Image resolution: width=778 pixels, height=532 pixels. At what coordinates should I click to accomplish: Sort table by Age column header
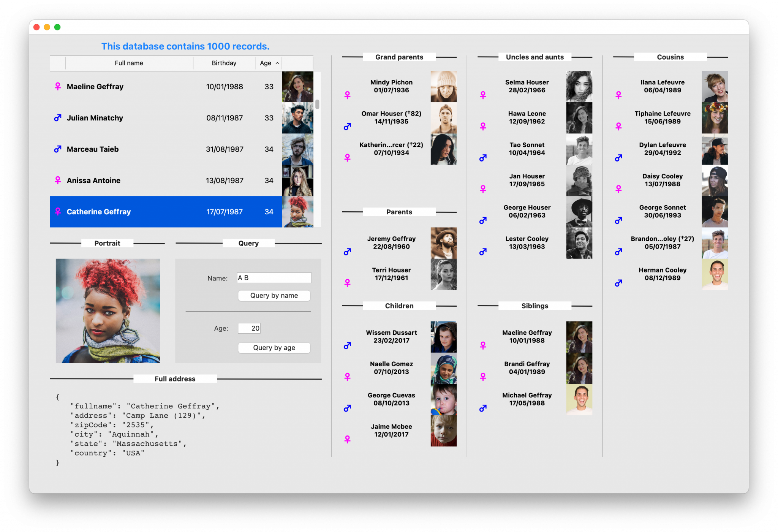[x=269, y=63]
